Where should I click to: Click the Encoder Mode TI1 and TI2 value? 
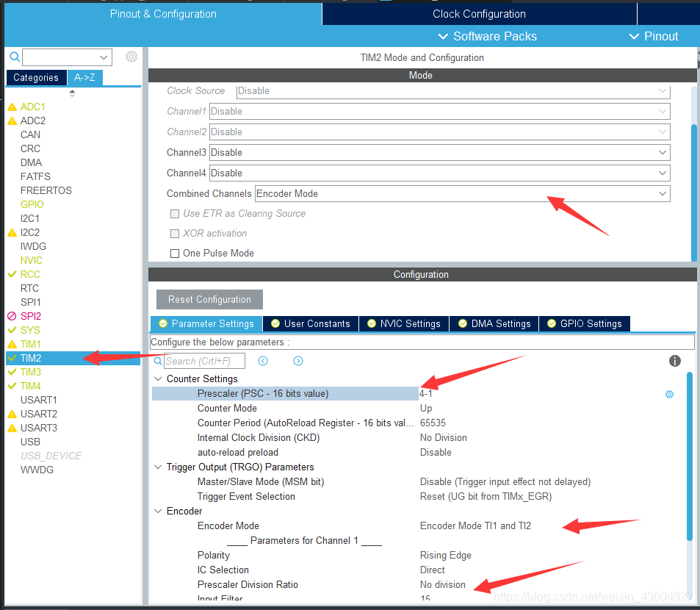pos(475,526)
